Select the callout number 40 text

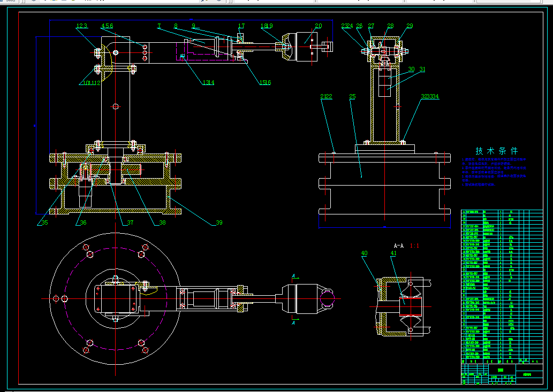[365, 253]
